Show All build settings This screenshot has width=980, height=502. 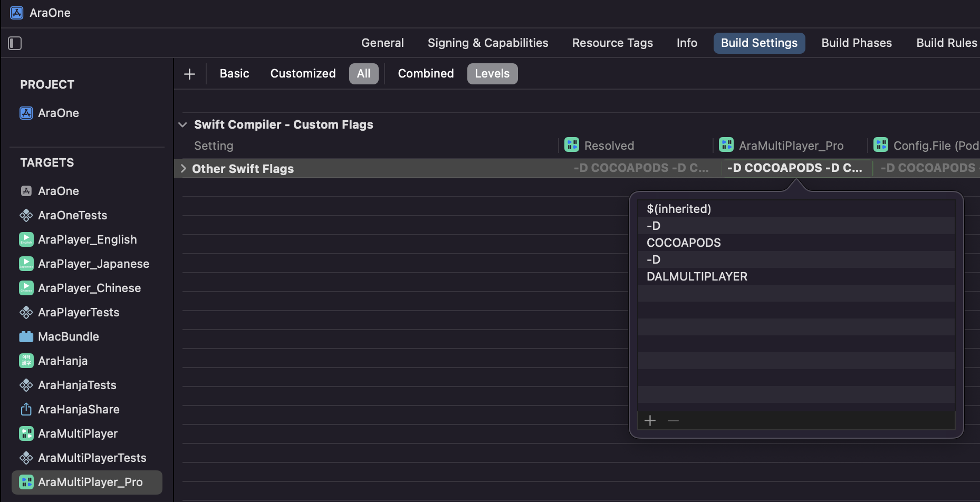[x=363, y=74]
